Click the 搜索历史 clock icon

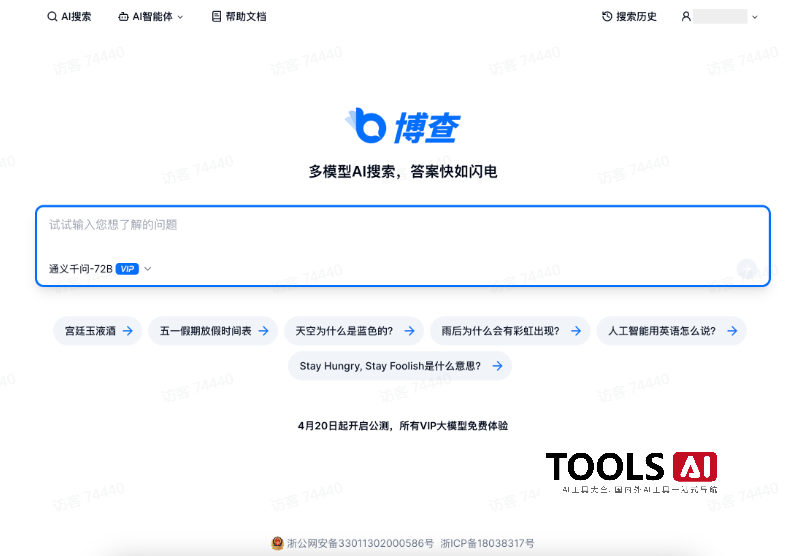tap(607, 17)
